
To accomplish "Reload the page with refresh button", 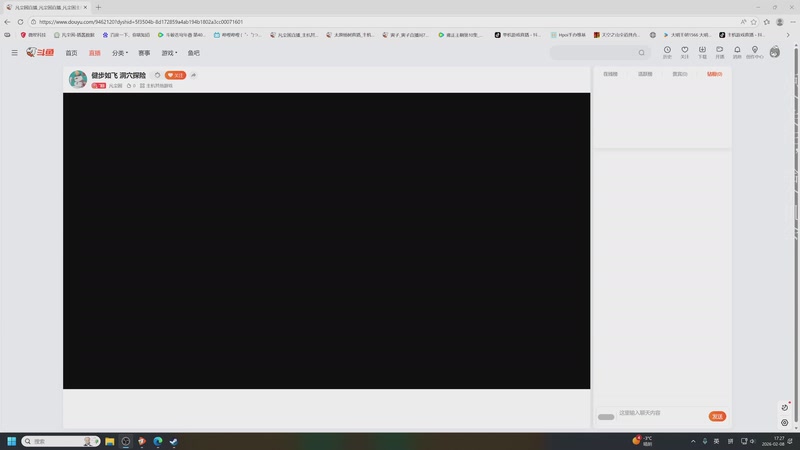I will pyautogui.click(x=20, y=22).
